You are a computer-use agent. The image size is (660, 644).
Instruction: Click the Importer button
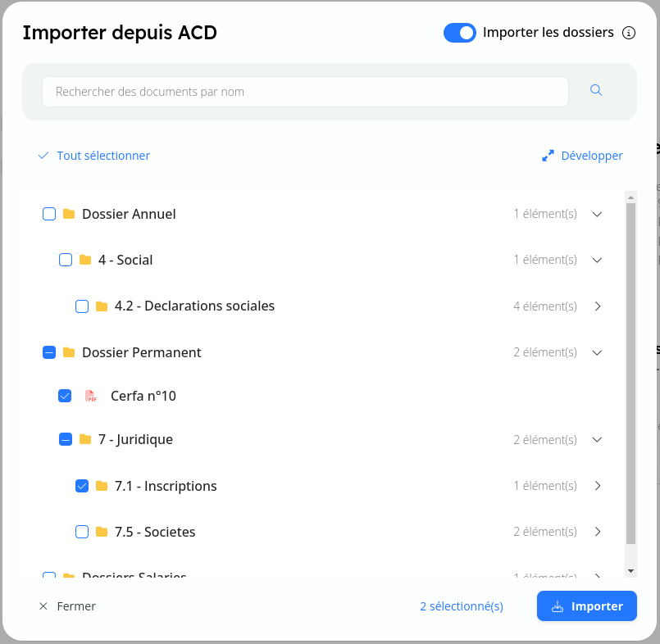587,606
